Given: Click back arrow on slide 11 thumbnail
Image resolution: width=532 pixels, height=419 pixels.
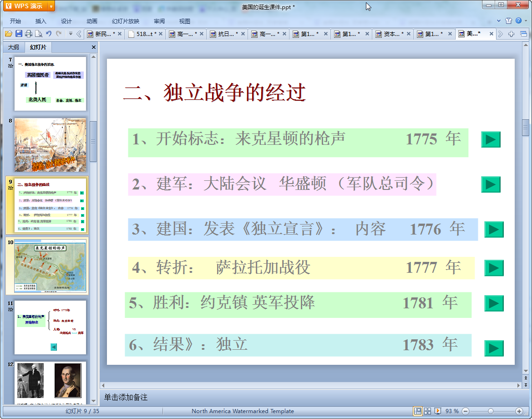Looking at the screenshot, I should (54, 347).
